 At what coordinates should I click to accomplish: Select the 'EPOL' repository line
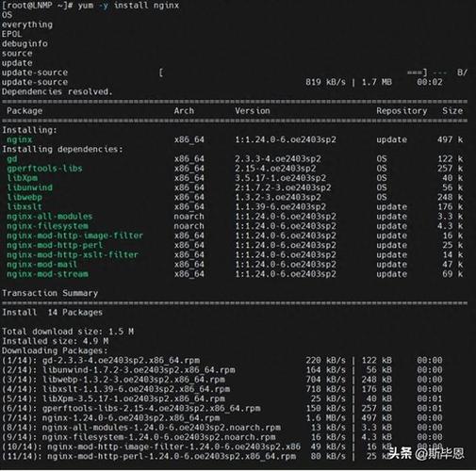[x=11, y=34]
